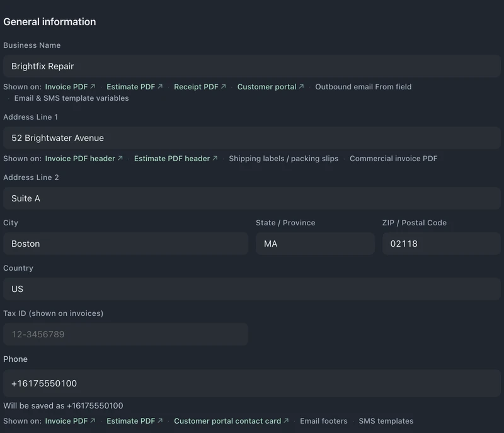
Task: Click the General information heading
Action: pos(50,22)
